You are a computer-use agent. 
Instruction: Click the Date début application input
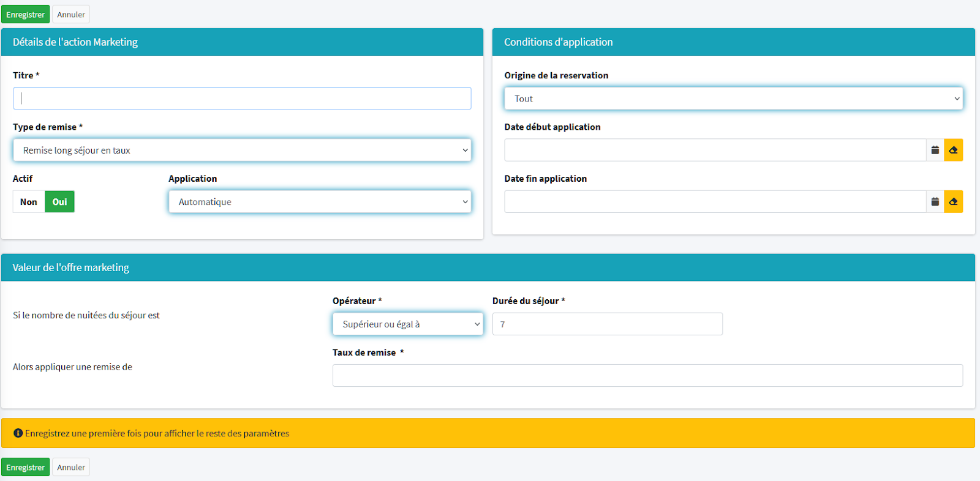tap(715, 151)
